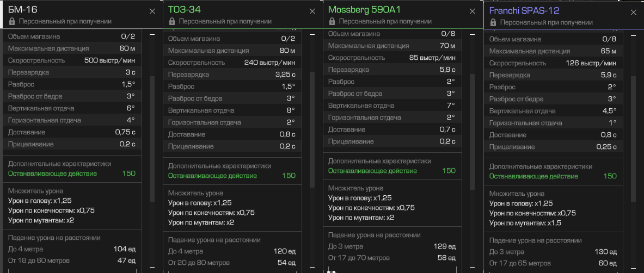Image resolution: width=644 pixels, height=273 pixels.
Task: Close the Franchi SPAS-12 info panel
Action: click(633, 13)
